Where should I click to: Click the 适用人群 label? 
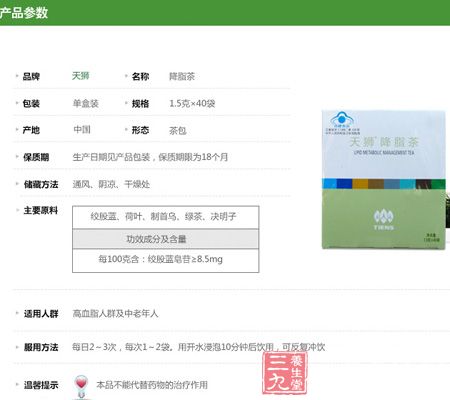pyautogui.click(x=41, y=314)
